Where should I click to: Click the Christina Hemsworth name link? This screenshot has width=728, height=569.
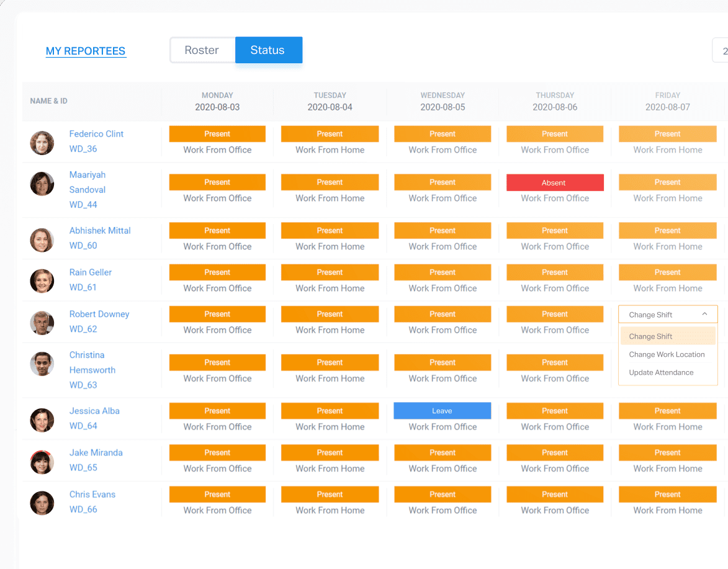point(92,362)
